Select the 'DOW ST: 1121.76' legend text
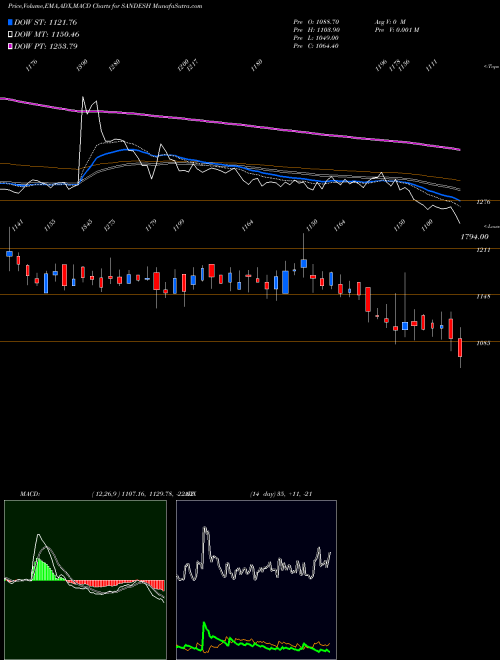 [45, 22]
